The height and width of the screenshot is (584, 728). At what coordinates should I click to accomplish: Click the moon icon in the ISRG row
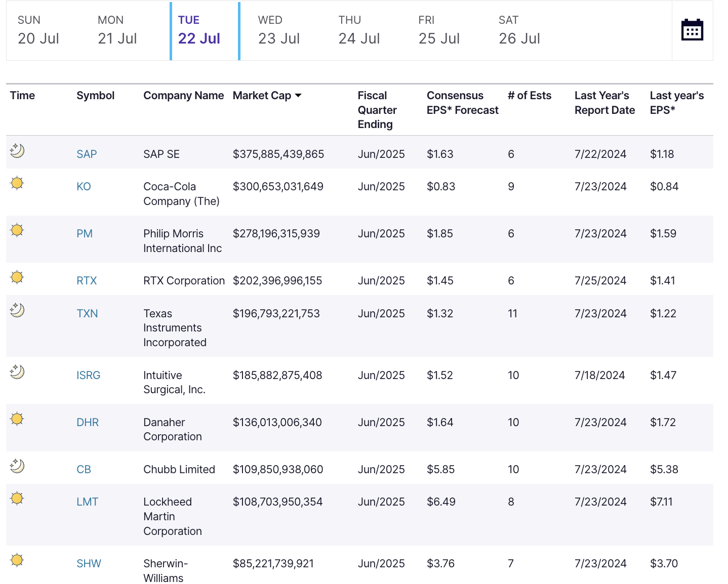[17, 372]
